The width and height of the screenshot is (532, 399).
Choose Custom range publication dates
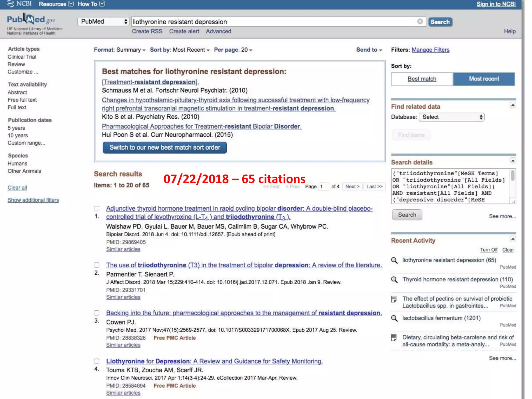[26, 143]
